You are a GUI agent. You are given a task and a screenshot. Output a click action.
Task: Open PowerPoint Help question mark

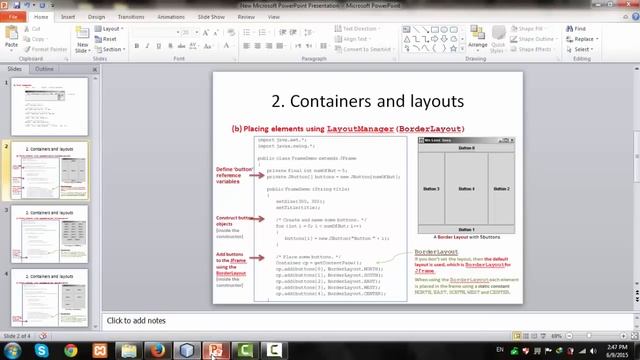pos(636,17)
